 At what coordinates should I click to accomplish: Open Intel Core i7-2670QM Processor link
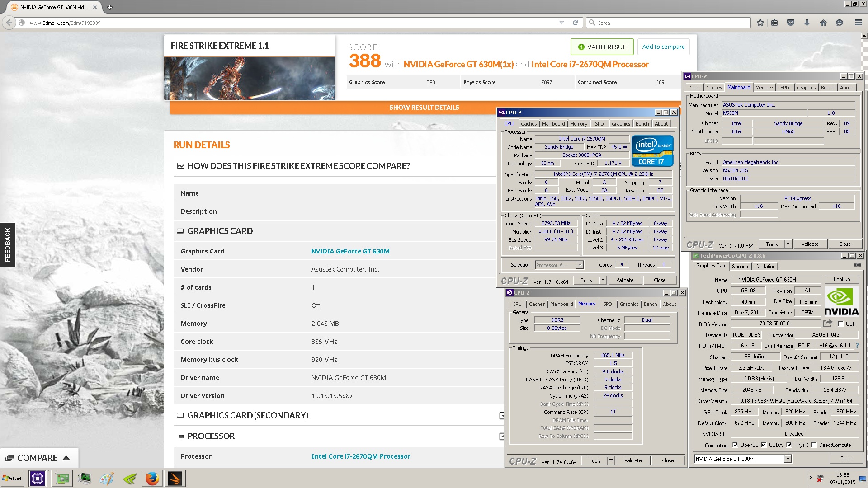coord(361,456)
